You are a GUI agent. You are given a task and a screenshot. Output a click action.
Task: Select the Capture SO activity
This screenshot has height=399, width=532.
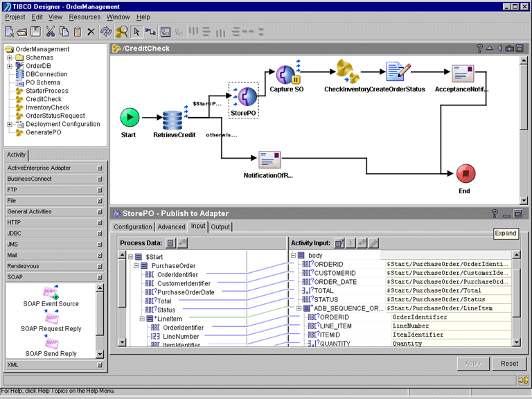point(287,75)
